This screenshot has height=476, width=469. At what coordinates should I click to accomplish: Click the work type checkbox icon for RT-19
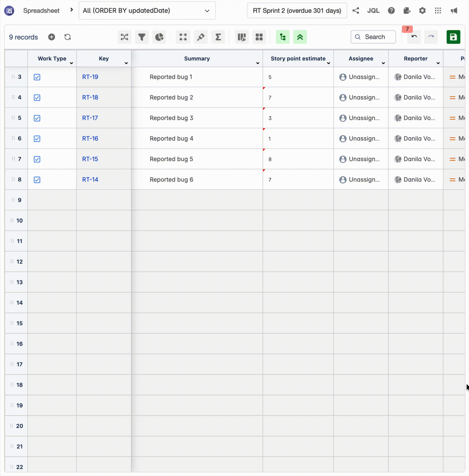[x=37, y=77]
